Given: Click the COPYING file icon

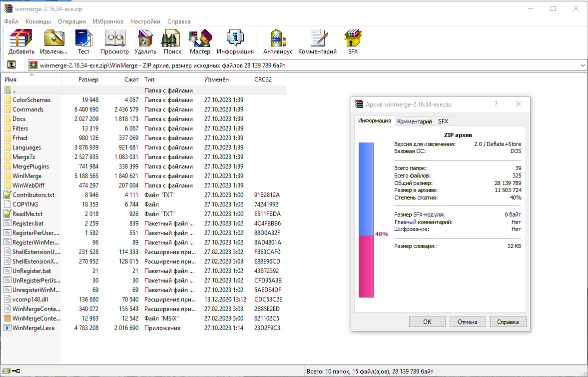Looking at the screenshot, I should 7,204.
